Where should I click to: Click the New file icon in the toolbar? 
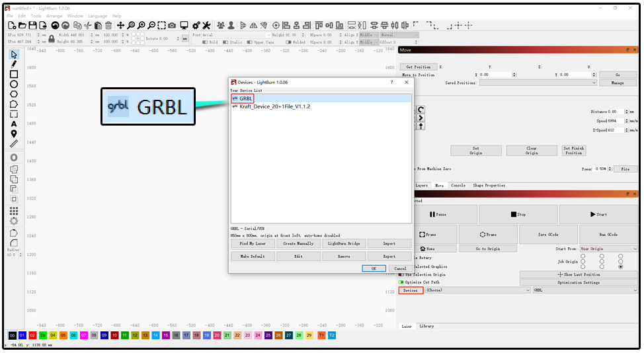[x=12, y=25]
